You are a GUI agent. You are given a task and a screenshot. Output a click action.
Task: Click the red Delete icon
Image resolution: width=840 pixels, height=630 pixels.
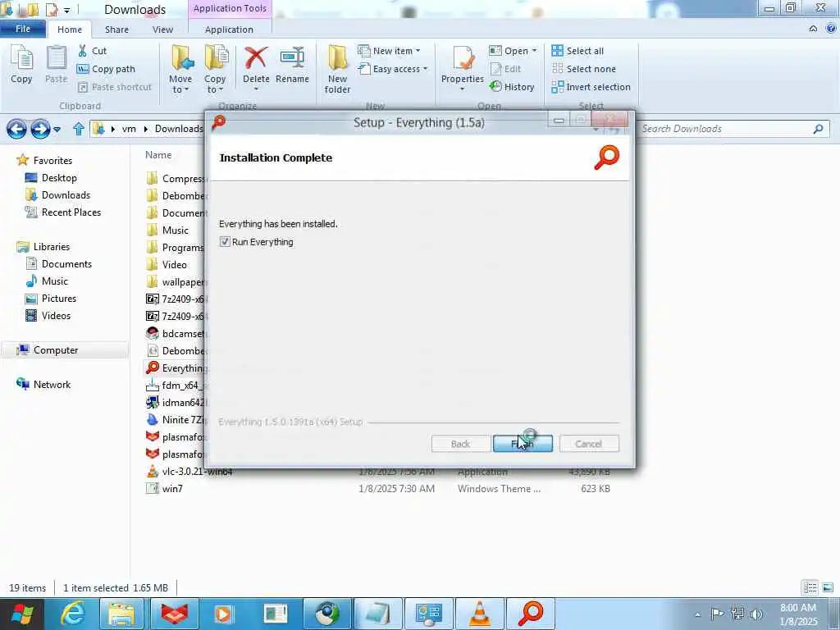tap(256, 58)
